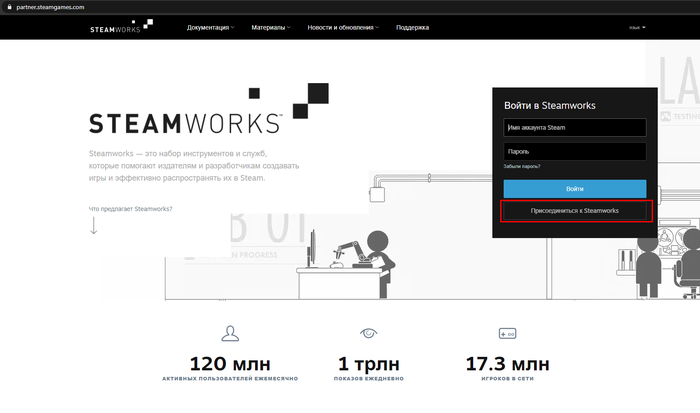700x413 pixels.
Task: Click the 1 трлн statistic text
Action: pyautogui.click(x=369, y=364)
